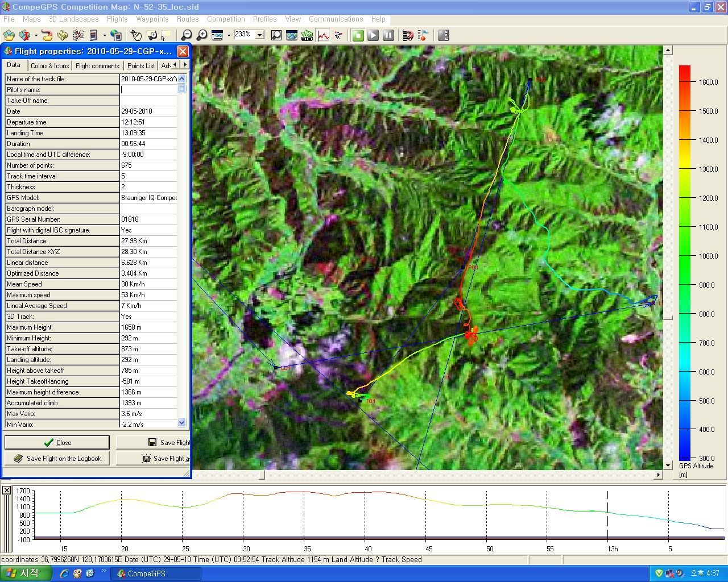
Task: Toggle the altitude graph icon
Action: (323, 35)
